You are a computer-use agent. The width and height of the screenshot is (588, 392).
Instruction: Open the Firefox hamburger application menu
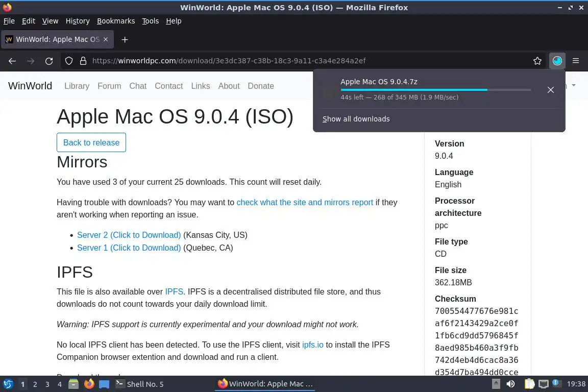point(576,61)
